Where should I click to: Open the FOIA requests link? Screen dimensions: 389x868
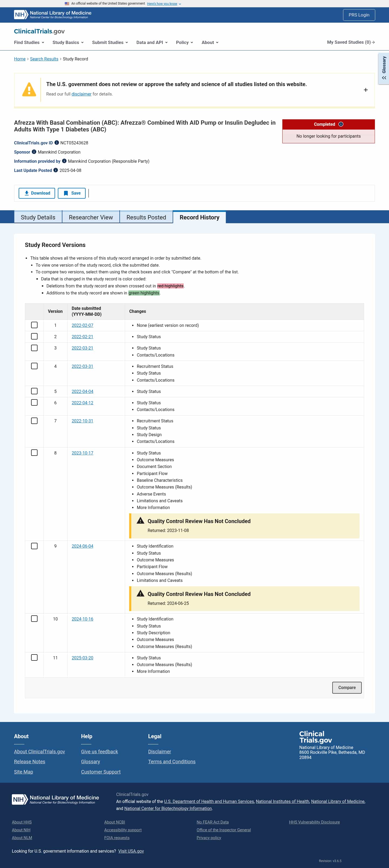tap(117, 838)
